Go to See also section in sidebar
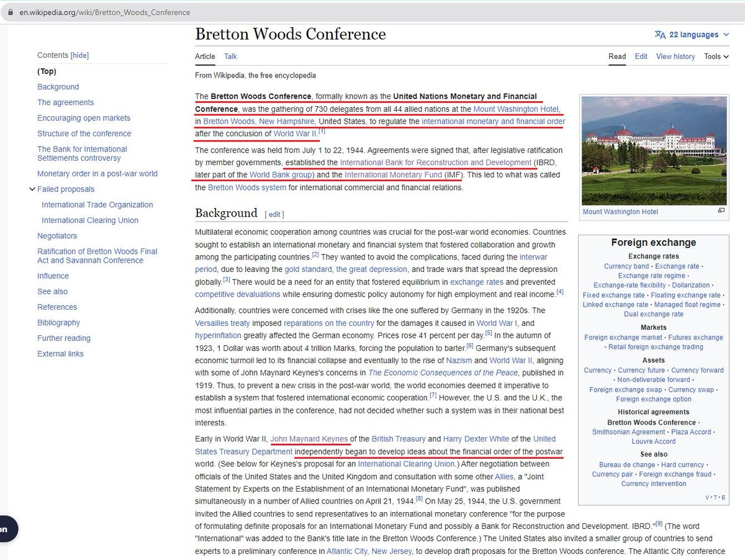 (52, 292)
